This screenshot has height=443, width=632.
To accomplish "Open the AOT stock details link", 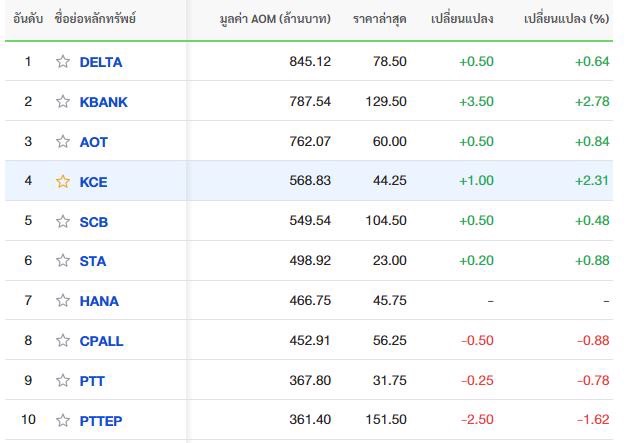I will point(94,142).
